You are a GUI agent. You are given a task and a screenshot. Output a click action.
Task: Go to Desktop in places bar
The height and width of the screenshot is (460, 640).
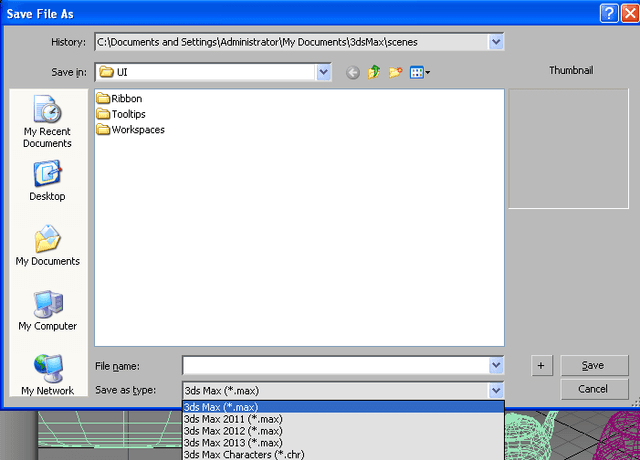[x=47, y=181]
